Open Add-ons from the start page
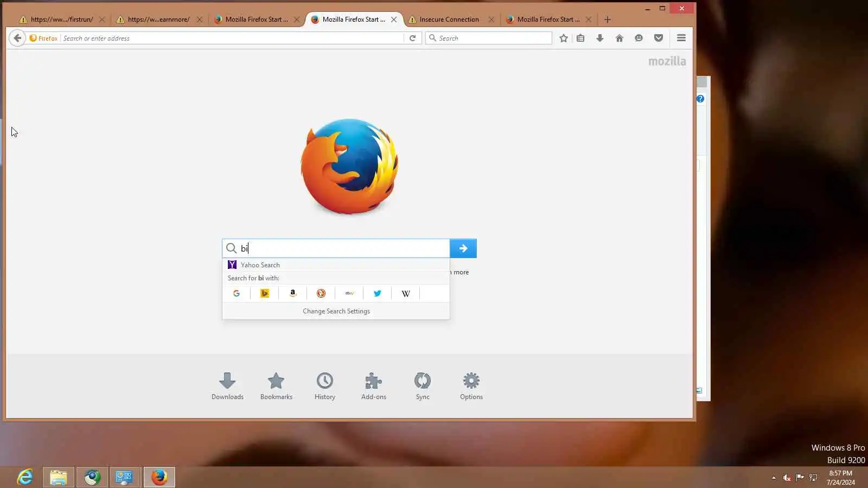This screenshot has width=868, height=488. (374, 386)
